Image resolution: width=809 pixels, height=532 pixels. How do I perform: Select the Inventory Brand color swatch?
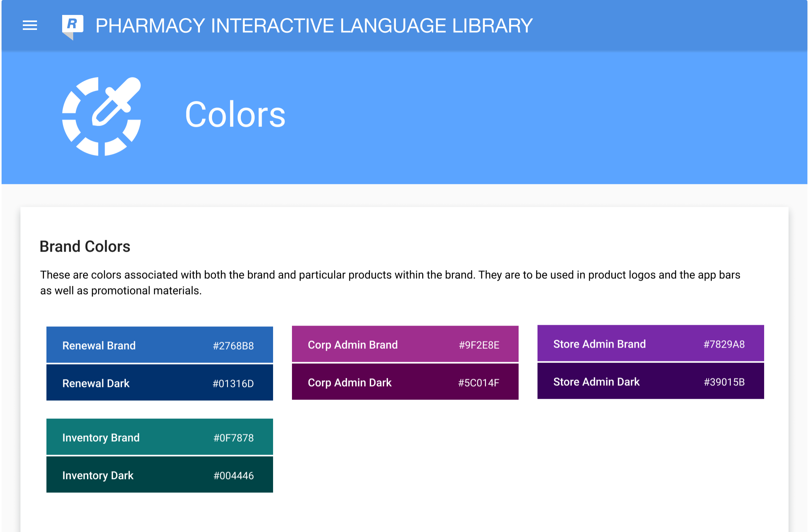coord(159,436)
